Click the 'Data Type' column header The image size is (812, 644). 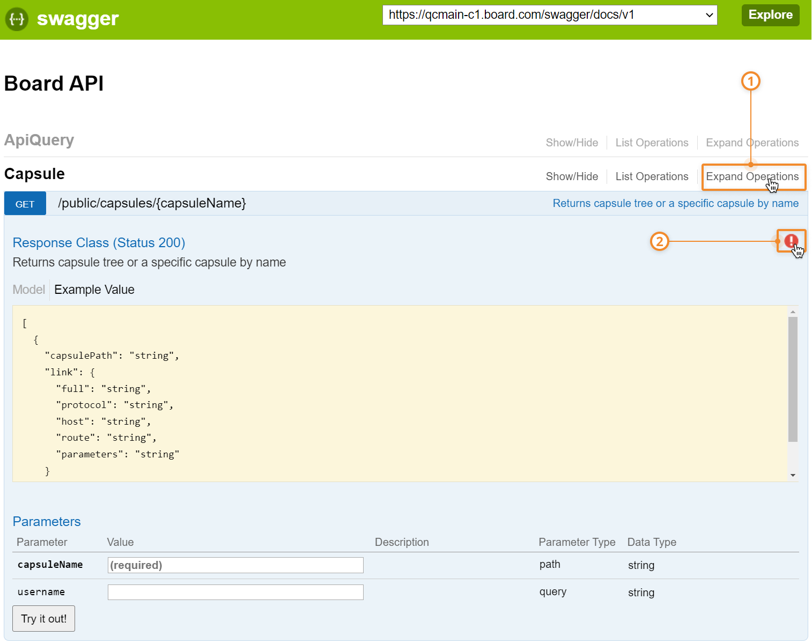(x=652, y=542)
